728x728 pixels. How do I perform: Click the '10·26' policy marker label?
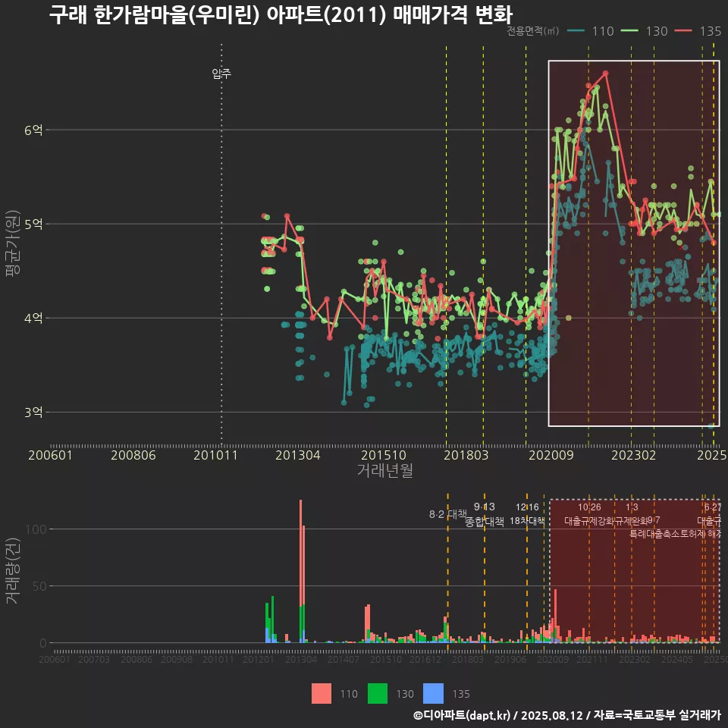pyautogui.click(x=589, y=507)
